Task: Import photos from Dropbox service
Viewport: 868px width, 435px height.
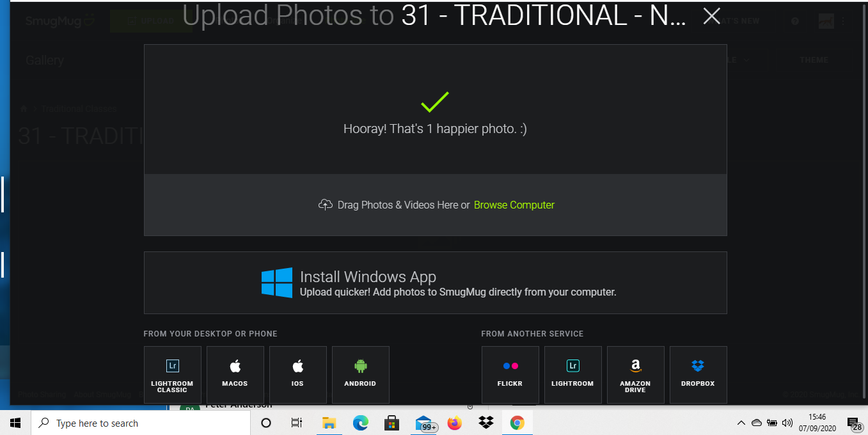Action: [698, 375]
